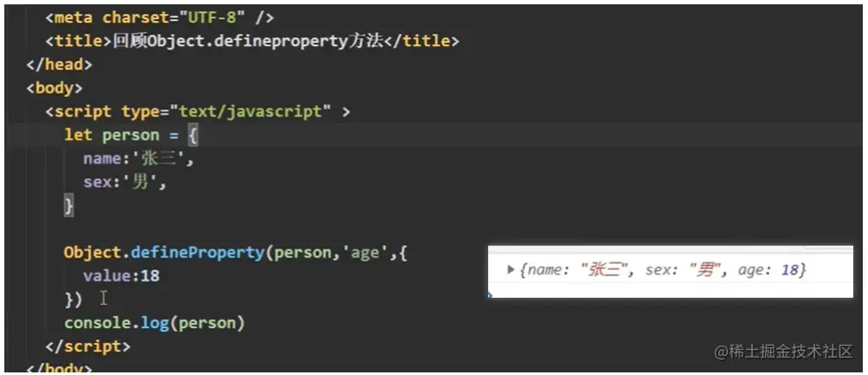Click the value:18 line
Screen dimensions: 868x375
click(x=121, y=275)
